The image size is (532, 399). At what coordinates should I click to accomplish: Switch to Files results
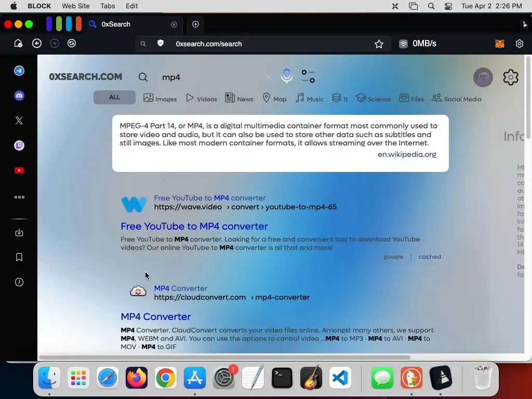411,98
